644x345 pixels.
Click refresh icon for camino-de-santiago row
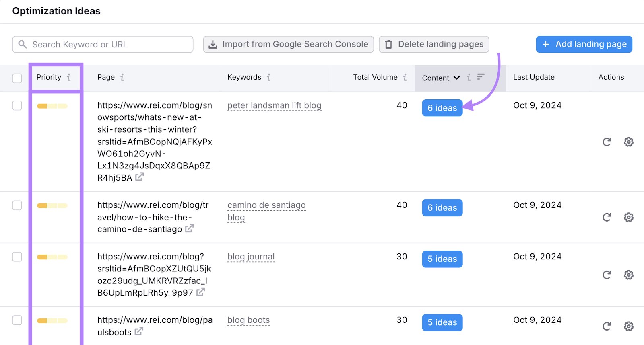(x=607, y=218)
